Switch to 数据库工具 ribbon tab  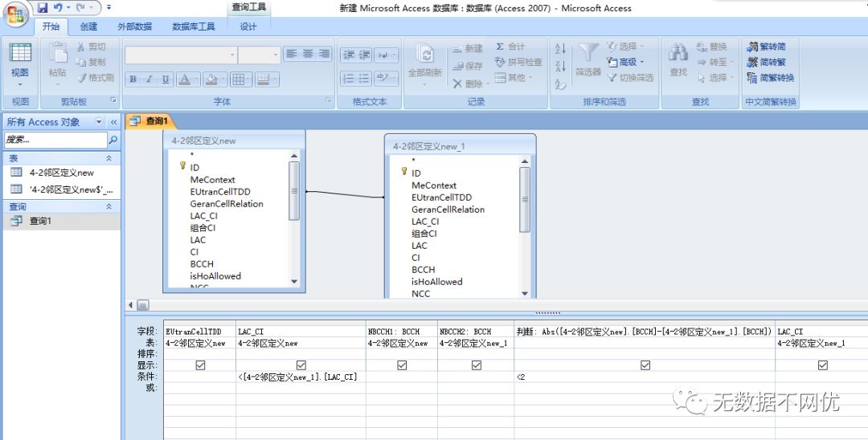pyautogui.click(x=193, y=26)
